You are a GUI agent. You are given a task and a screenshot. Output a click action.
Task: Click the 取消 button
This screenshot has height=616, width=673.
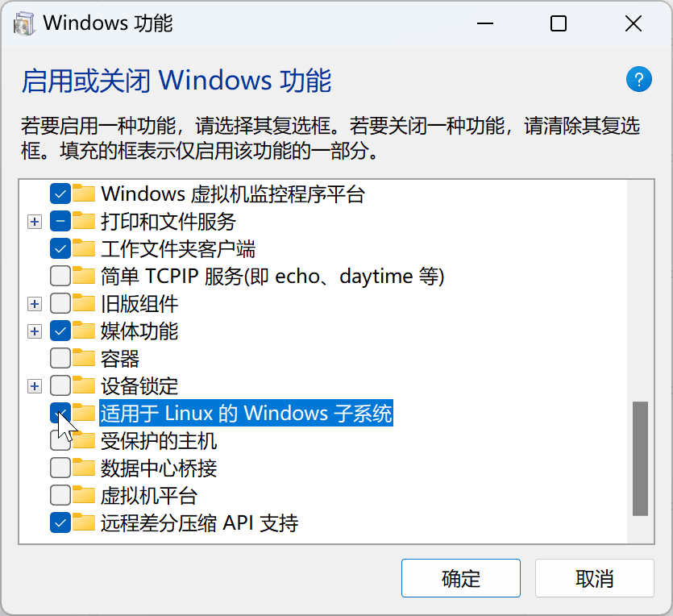click(x=594, y=578)
